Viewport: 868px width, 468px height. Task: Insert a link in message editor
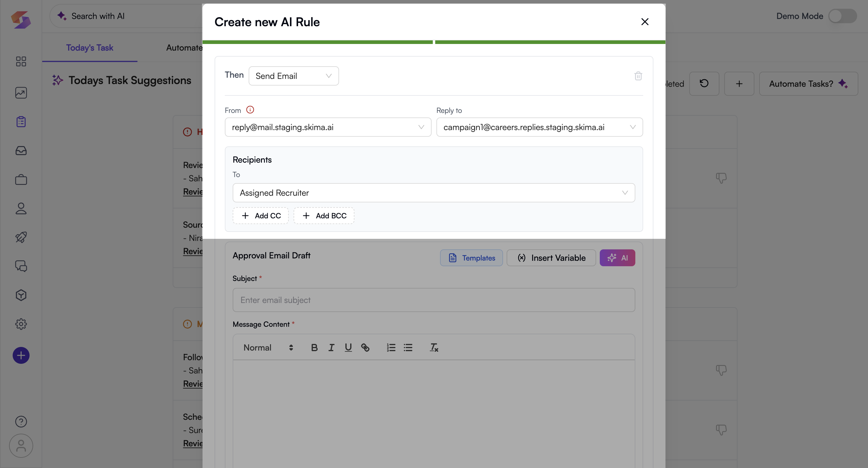pyautogui.click(x=365, y=348)
